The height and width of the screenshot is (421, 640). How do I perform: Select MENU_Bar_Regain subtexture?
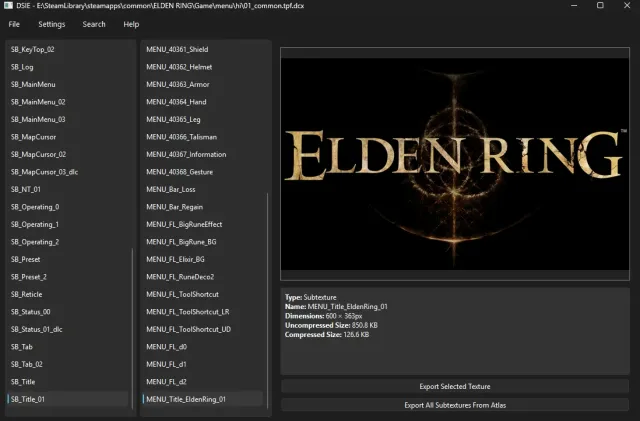tap(202, 207)
